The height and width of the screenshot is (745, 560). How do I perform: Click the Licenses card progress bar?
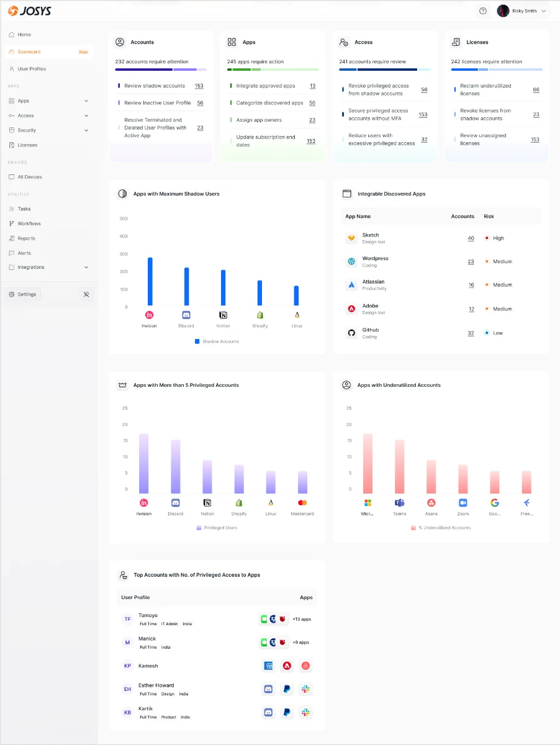497,70
